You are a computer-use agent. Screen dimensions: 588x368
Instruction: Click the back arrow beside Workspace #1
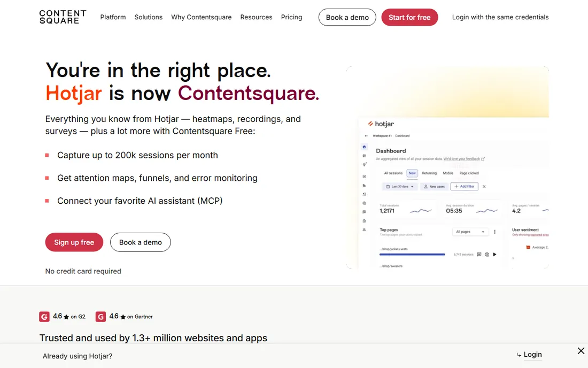pyautogui.click(x=366, y=136)
